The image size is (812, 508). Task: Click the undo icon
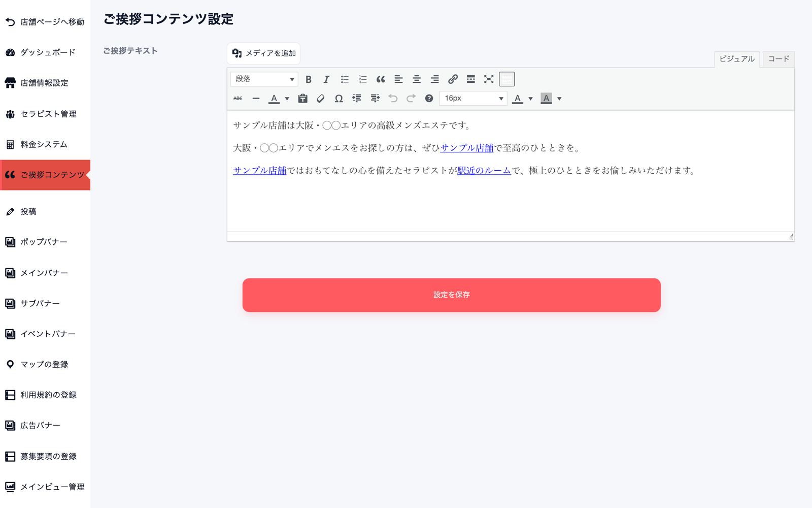tap(393, 99)
